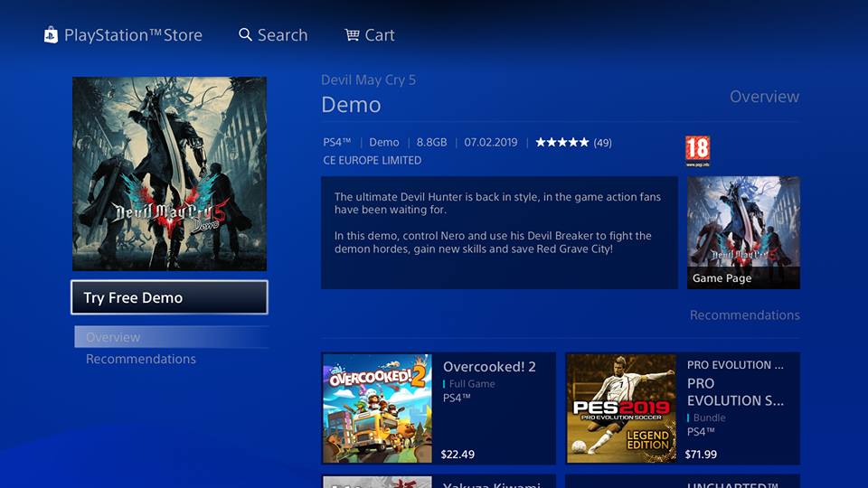
Task: Click the PS4™ platform label in demo details
Action: pos(337,142)
